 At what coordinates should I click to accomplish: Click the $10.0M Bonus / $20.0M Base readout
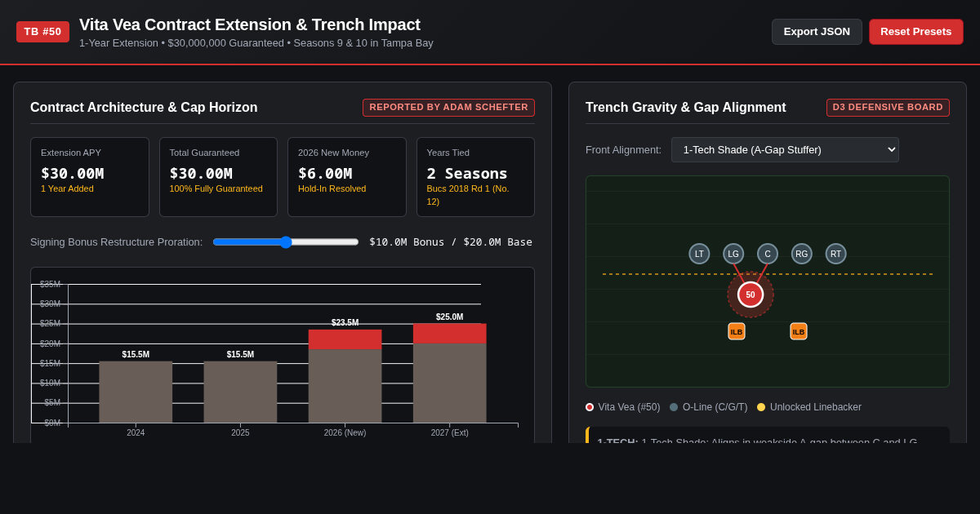pyautogui.click(x=451, y=242)
